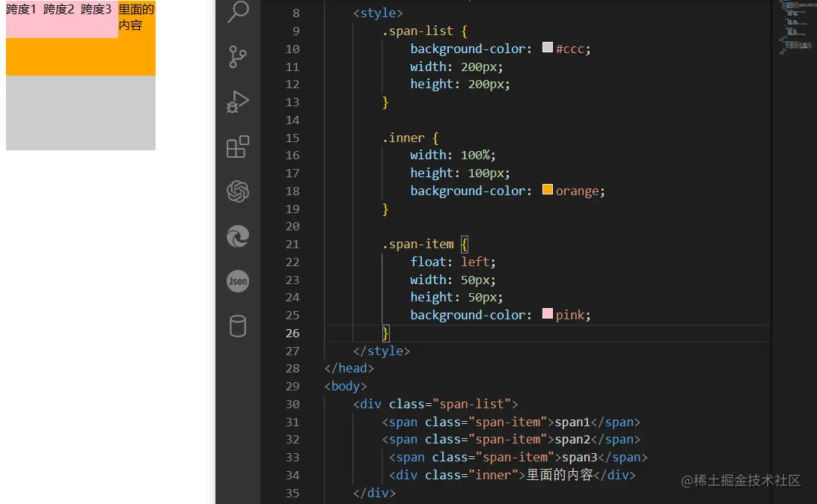Click the #ccc color swatch

tap(548, 47)
